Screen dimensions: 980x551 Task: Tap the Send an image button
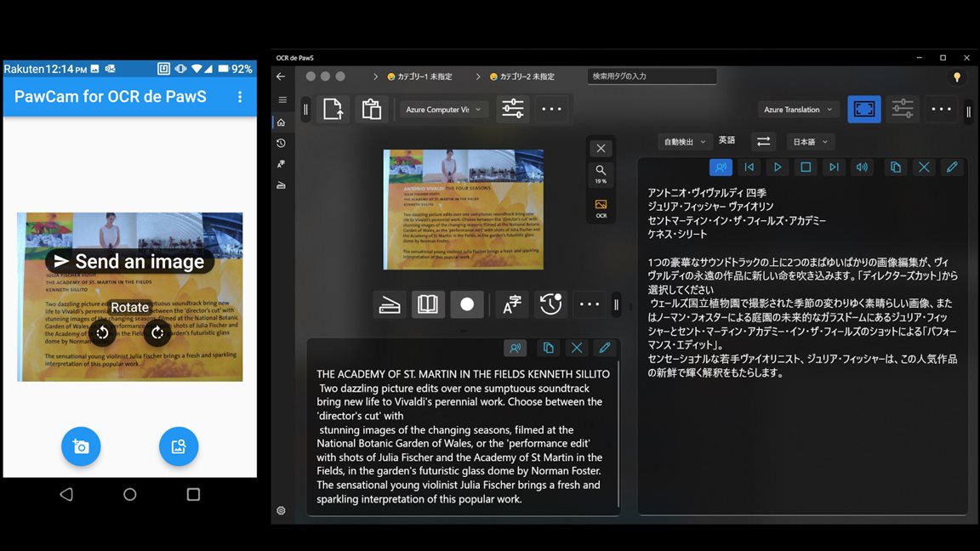129,261
